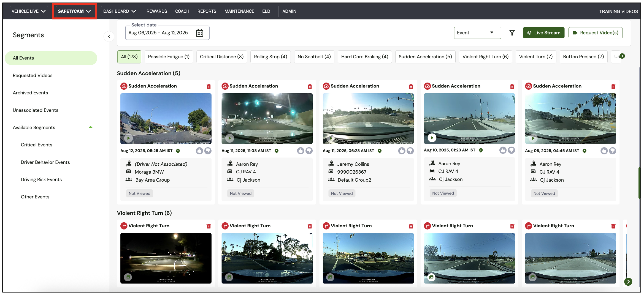Expand the SAFETYCAM navigation menu
Image resolution: width=644 pixels, height=295 pixels.
pos(74,11)
